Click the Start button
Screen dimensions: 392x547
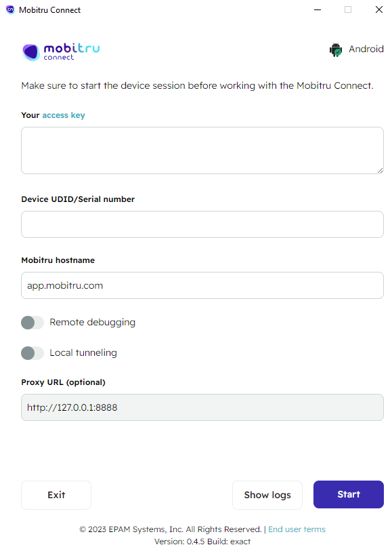tap(349, 494)
